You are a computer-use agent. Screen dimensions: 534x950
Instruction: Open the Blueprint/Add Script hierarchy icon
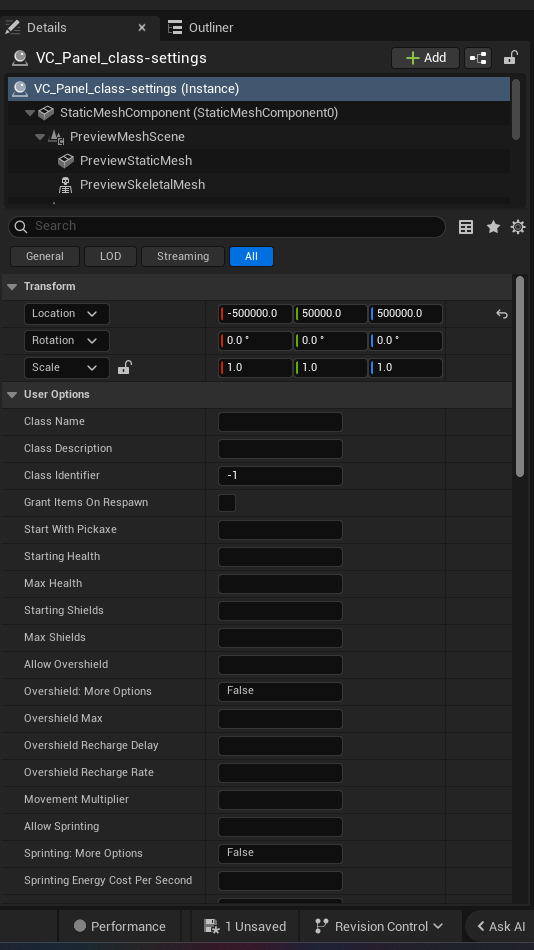[478, 58]
